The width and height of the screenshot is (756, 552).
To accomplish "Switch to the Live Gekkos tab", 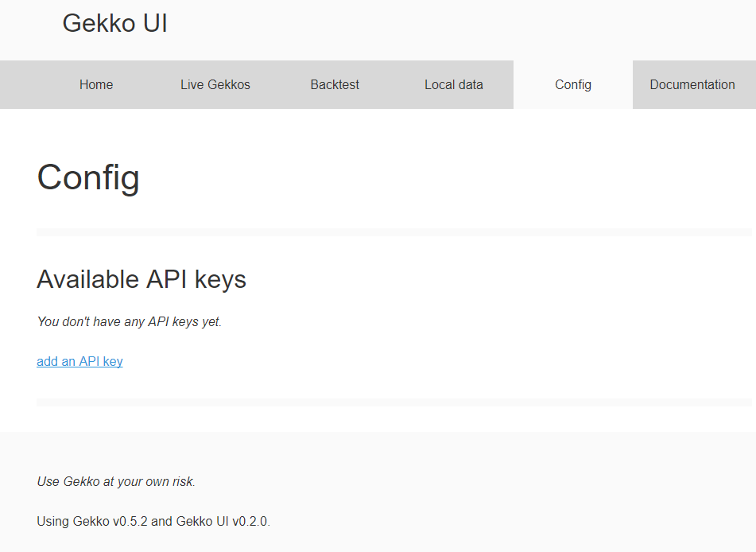I will pos(215,85).
